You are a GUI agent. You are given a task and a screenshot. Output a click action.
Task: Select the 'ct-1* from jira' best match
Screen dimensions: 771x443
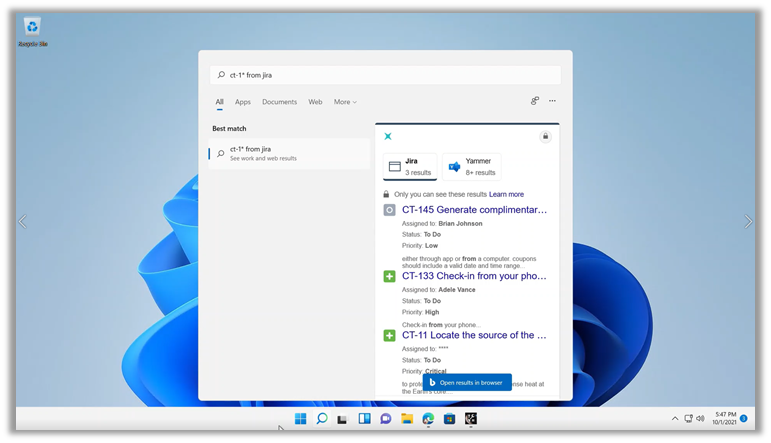pos(289,153)
